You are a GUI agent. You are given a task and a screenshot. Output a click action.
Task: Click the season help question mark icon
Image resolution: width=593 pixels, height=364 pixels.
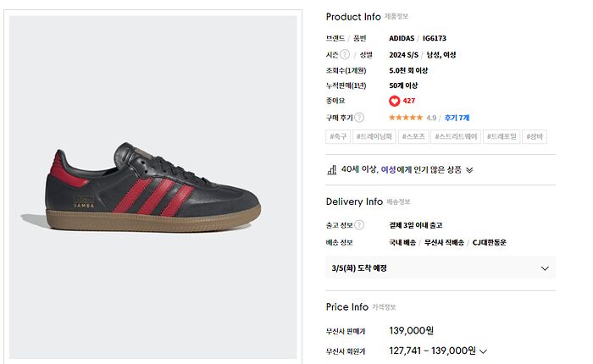tap(346, 55)
